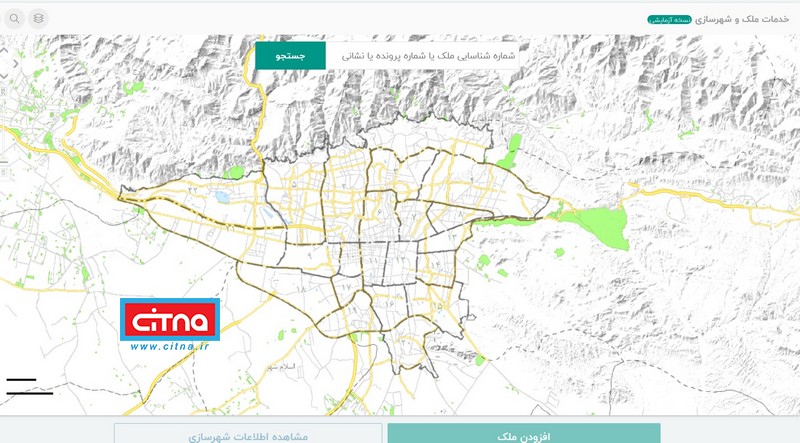The height and width of the screenshot is (443, 800).
Task: Click the map scale bar lines
Action: pyautogui.click(x=28, y=386)
